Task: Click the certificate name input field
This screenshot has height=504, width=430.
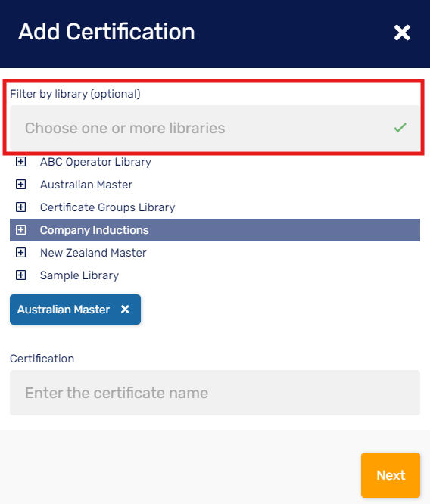Action: click(215, 393)
